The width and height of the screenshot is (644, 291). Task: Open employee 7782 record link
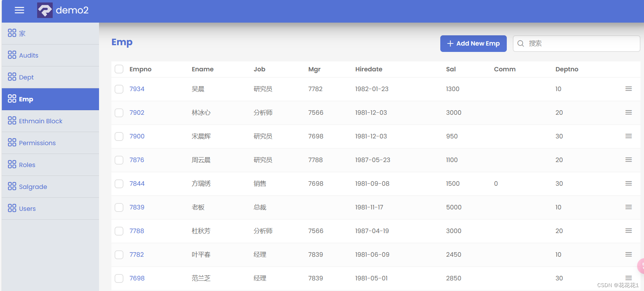pyautogui.click(x=137, y=255)
